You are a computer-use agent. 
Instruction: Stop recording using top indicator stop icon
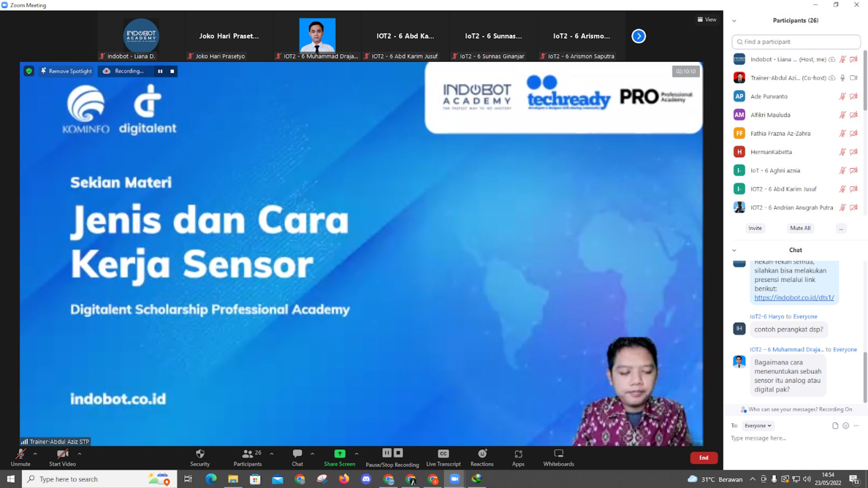(172, 71)
